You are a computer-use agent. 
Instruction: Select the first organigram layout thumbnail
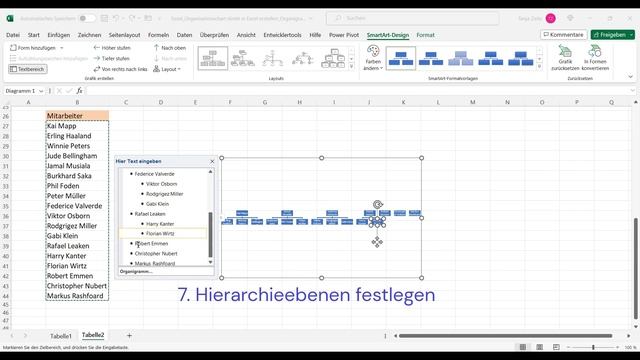point(213,58)
